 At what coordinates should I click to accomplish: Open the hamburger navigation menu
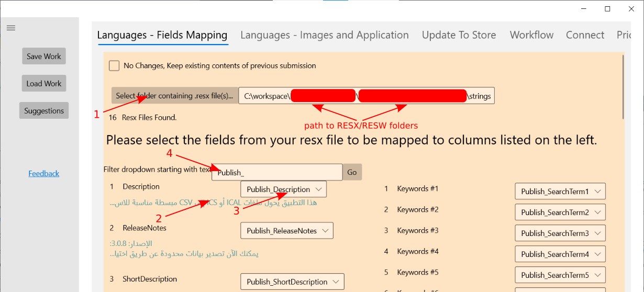10,28
